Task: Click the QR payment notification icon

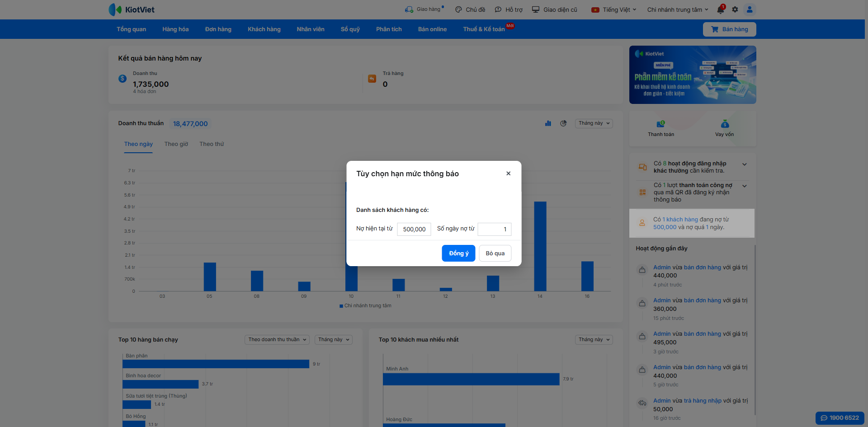Action: (642, 192)
